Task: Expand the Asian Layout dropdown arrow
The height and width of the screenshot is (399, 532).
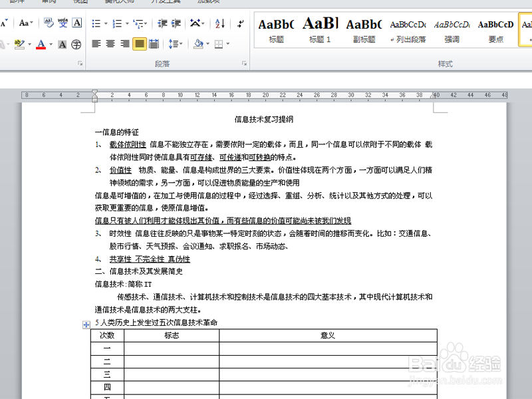Action: click(x=203, y=23)
